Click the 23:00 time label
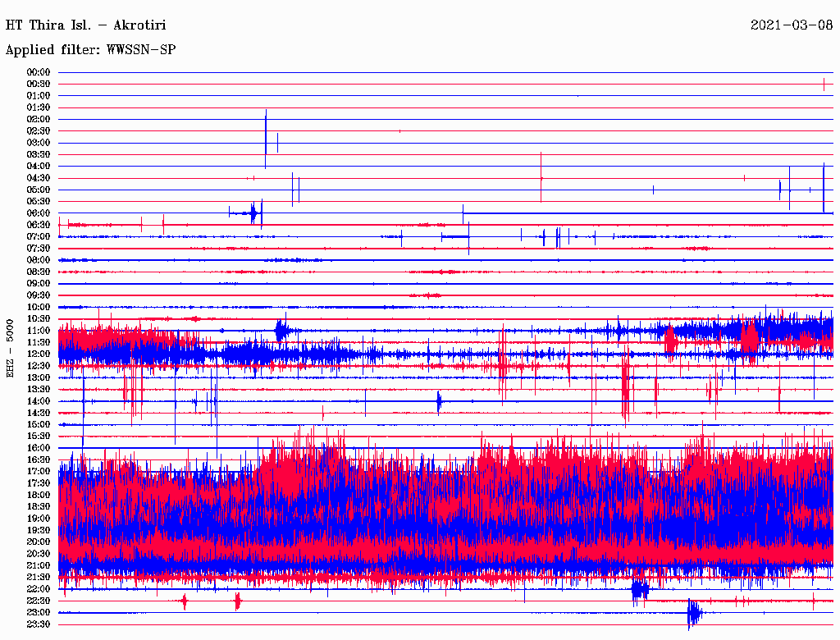This screenshot has height=640, width=840. 39,613
